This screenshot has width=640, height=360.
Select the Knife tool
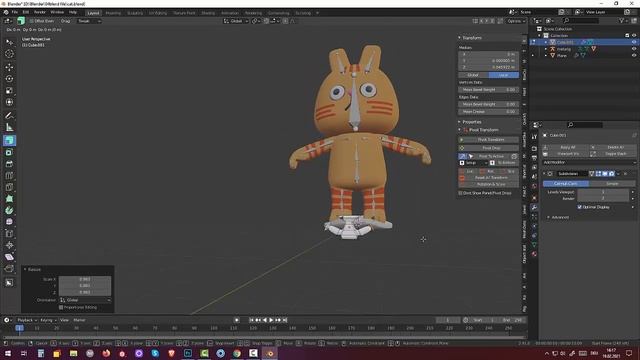pos(9,187)
